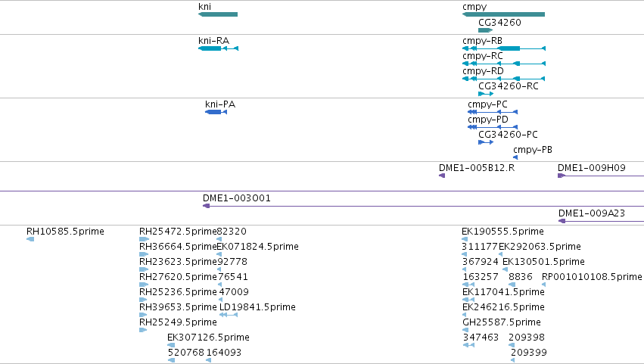Click the 520768 EST arrow

(x=171, y=360)
